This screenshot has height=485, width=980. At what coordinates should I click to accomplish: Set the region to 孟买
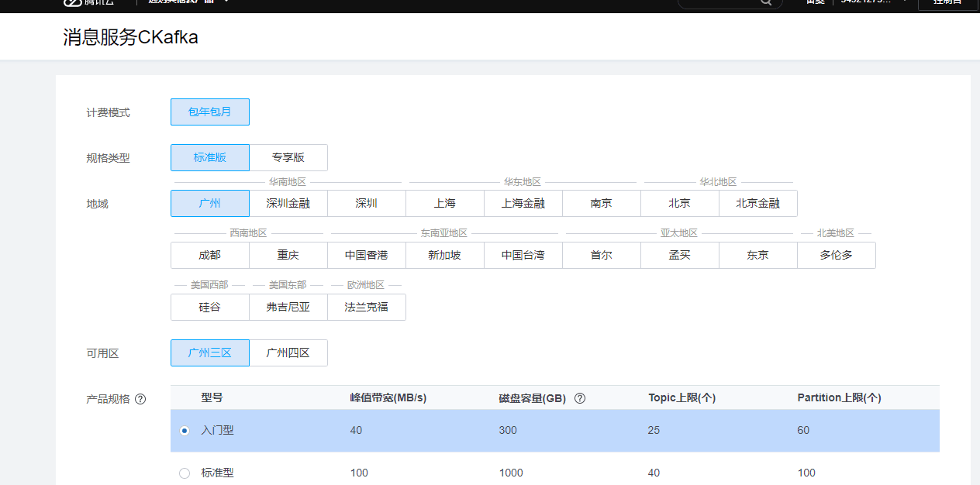[x=680, y=255]
